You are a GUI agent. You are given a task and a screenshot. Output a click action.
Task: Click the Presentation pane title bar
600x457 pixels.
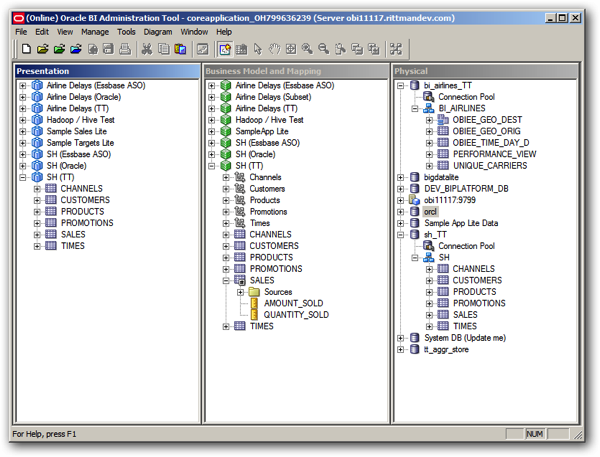107,71
